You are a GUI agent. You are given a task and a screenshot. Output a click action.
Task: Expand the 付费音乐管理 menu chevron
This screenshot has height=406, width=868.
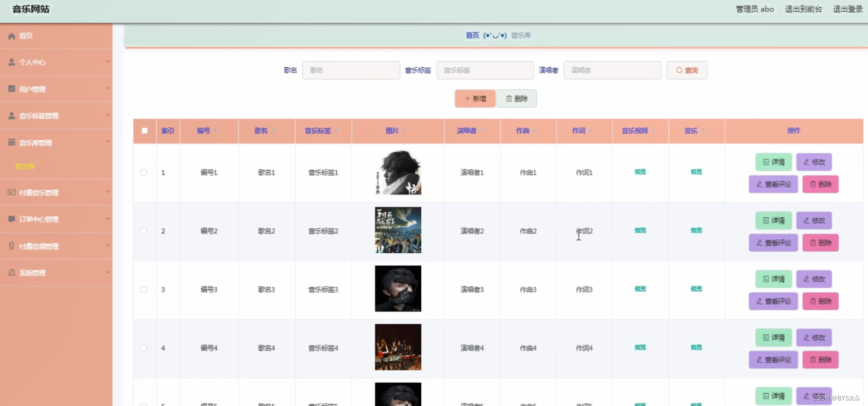(x=108, y=192)
